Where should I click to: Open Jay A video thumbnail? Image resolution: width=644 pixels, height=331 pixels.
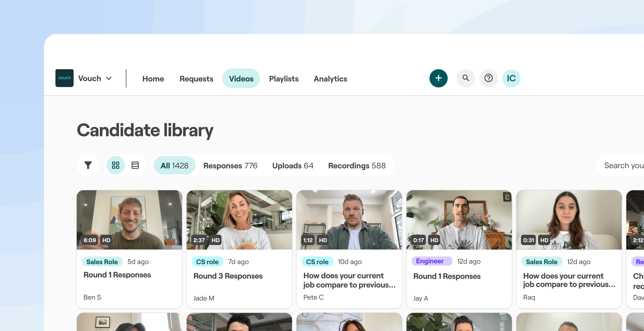[459, 220]
